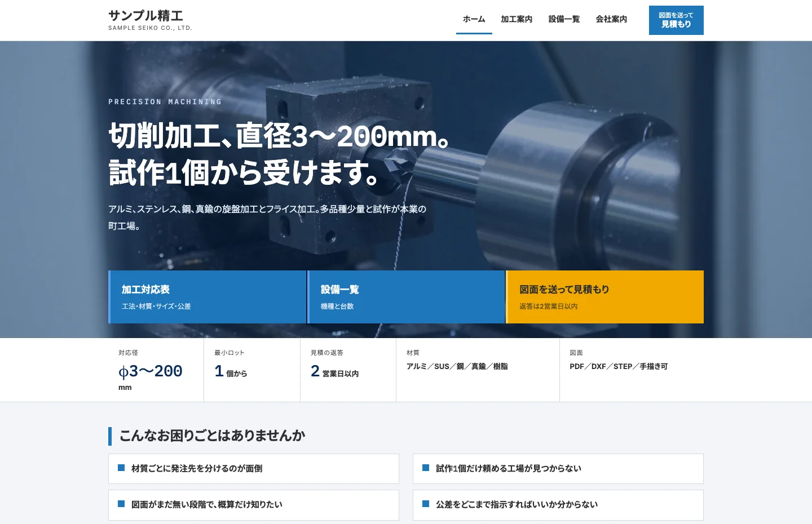Viewport: 812px width, 524px height.
Task: Go to 設備一覧 in top navigation
Action: click(x=564, y=19)
